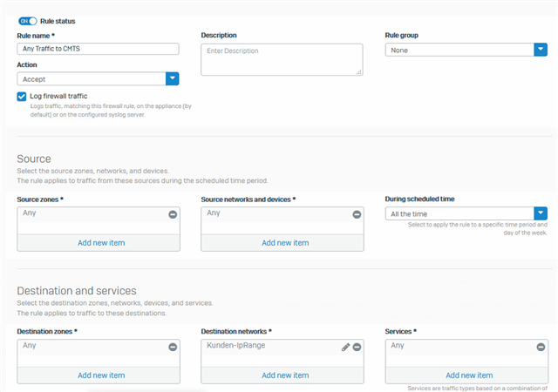This screenshot has height=392, width=558.
Task: Remove Any from Services list
Action: click(541, 348)
